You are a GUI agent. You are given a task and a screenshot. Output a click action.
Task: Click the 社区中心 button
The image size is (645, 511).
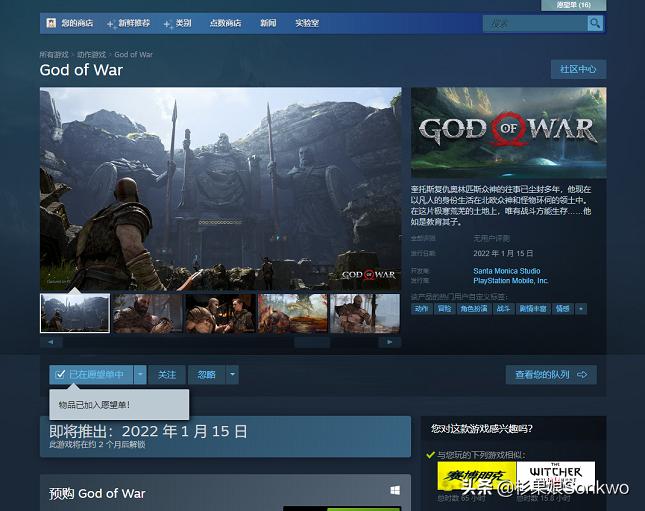tap(578, 69)
